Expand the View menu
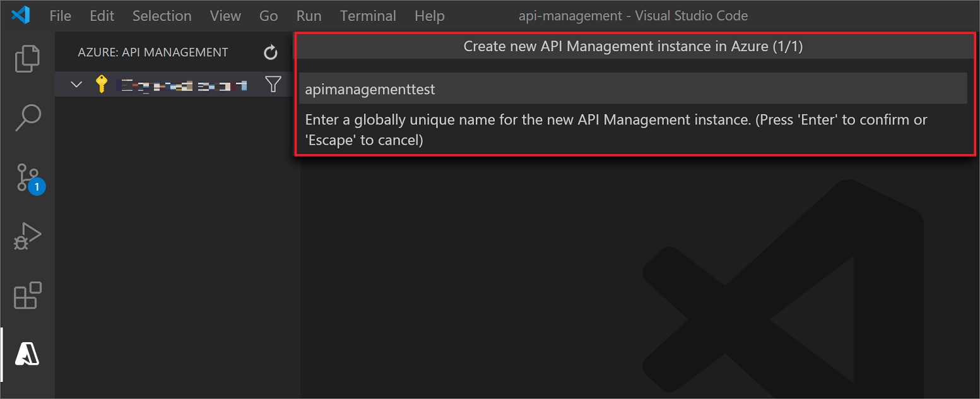 [x=225, y=15]
